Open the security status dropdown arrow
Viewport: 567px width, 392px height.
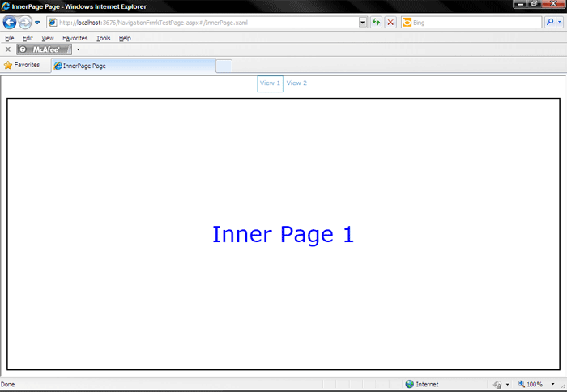(x=507, y=385)
